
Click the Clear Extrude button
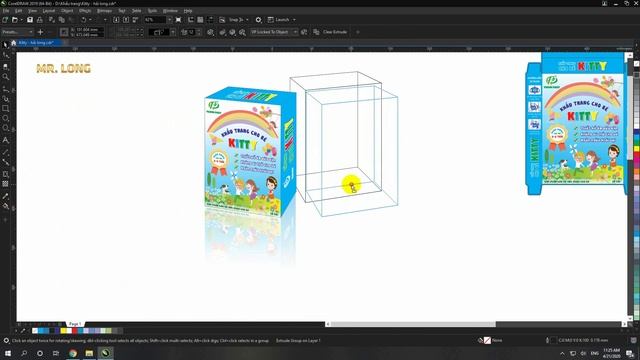pyautogui.click(x=335, y=32)
